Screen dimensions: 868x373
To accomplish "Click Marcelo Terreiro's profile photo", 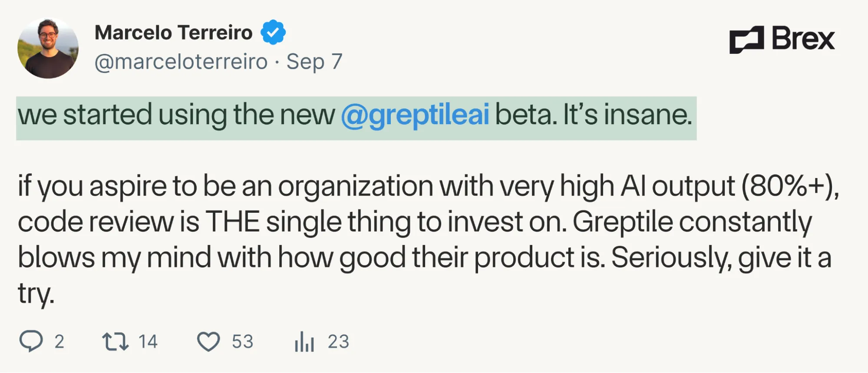I will tap(48, 48).
